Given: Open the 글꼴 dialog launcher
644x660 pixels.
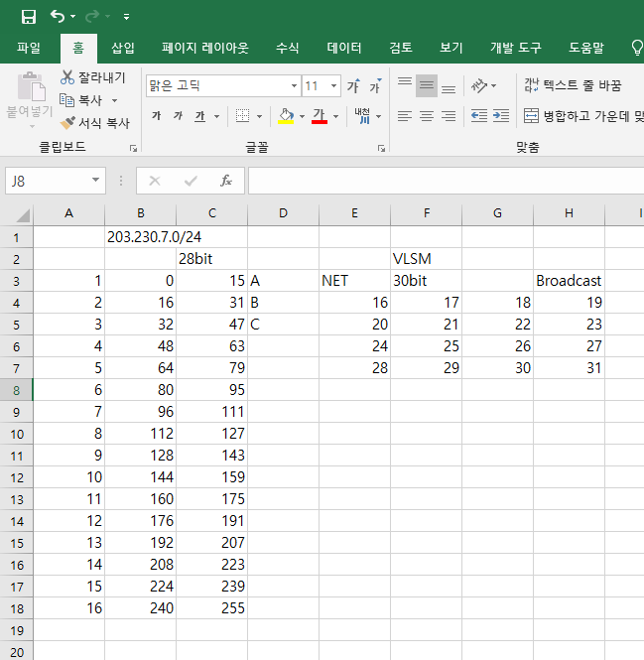Looking at the screenshot, I should (381, 148).
